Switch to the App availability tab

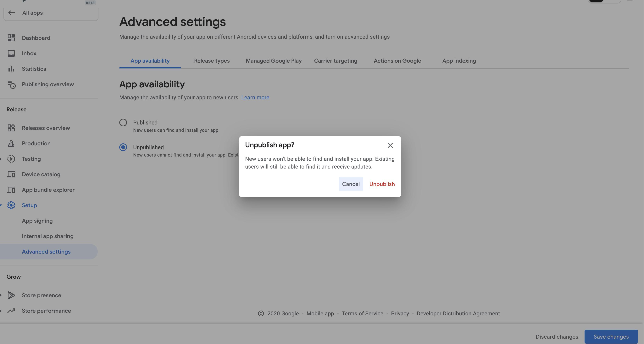150,61
